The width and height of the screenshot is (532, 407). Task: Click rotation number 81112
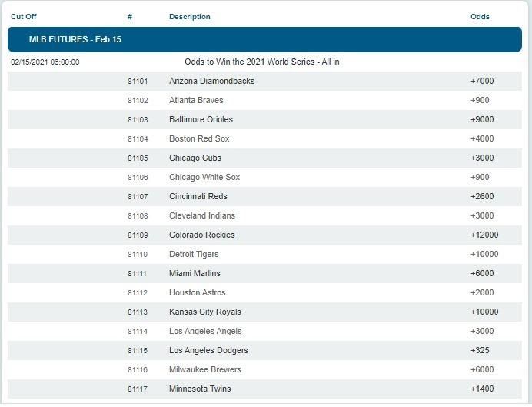click(x=138, y=293)
